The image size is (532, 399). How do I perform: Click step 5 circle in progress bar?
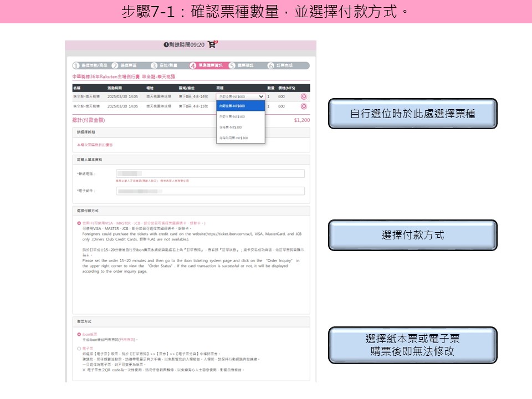click(x=232, y=65)
